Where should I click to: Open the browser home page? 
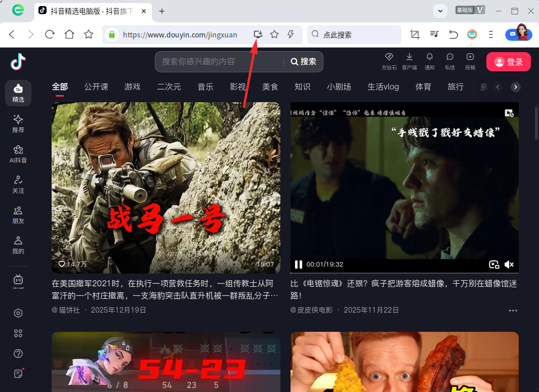coord(69,34)
